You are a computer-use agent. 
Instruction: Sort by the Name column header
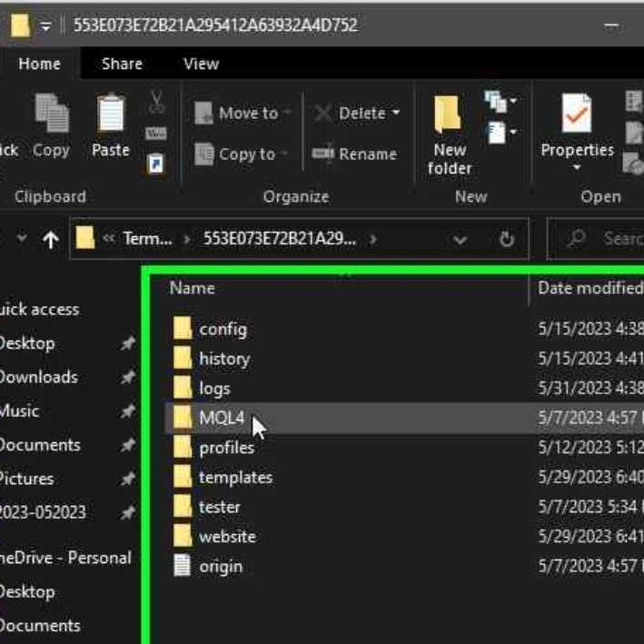(x=193, y=288)
